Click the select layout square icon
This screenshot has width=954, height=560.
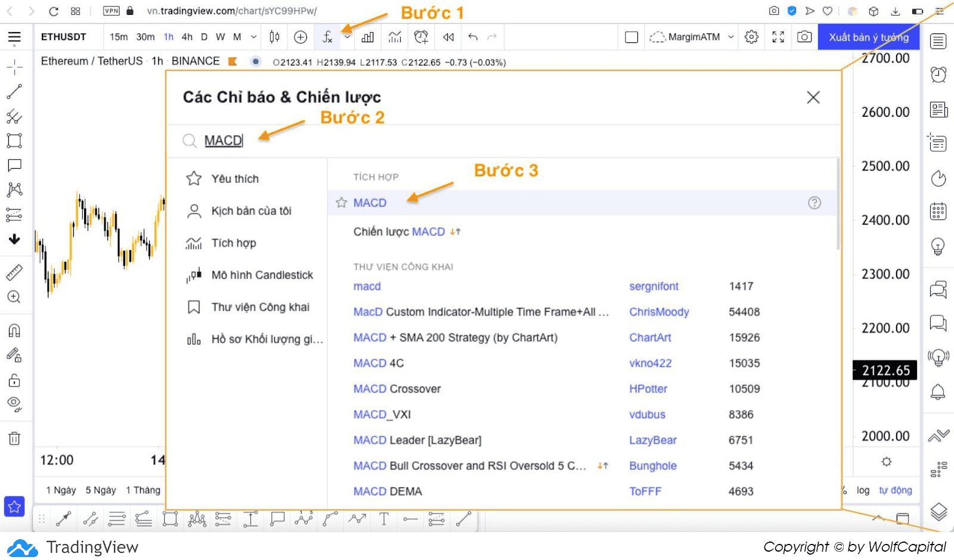point(631,37)
